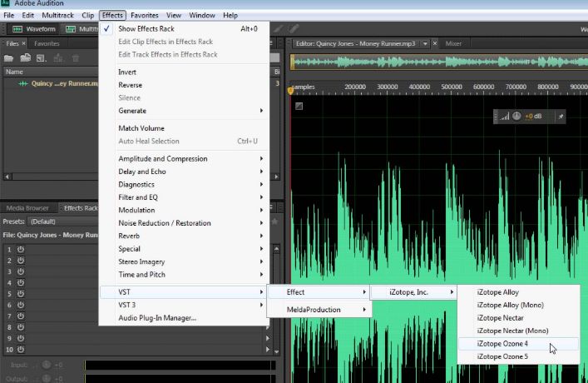Screen dimensions: 588x383
Task: Expand Noise Reduction / Restoration submenu
Action: pos(184,223)
